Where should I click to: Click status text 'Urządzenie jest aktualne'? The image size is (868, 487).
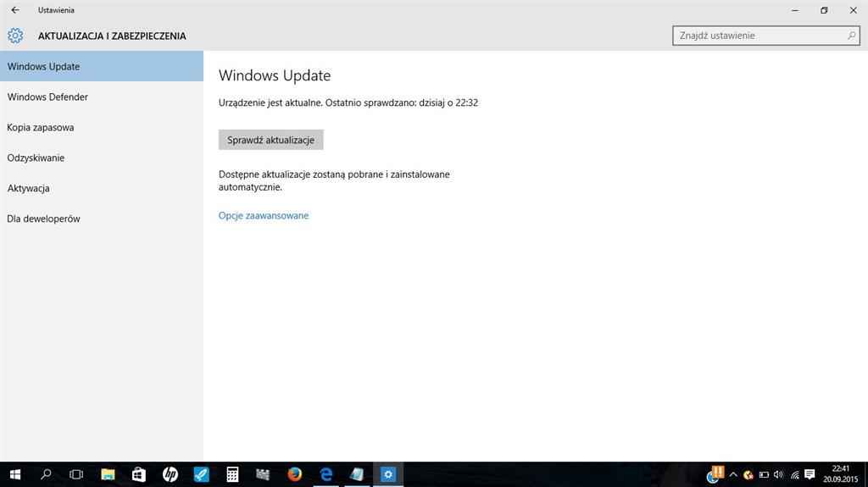270,102
